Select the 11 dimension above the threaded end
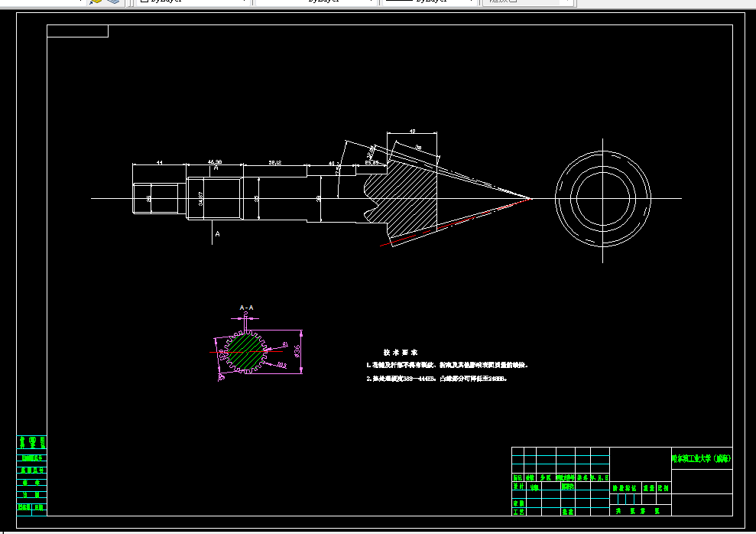Screen dimensions: 756x534 (x=160, y=162)
